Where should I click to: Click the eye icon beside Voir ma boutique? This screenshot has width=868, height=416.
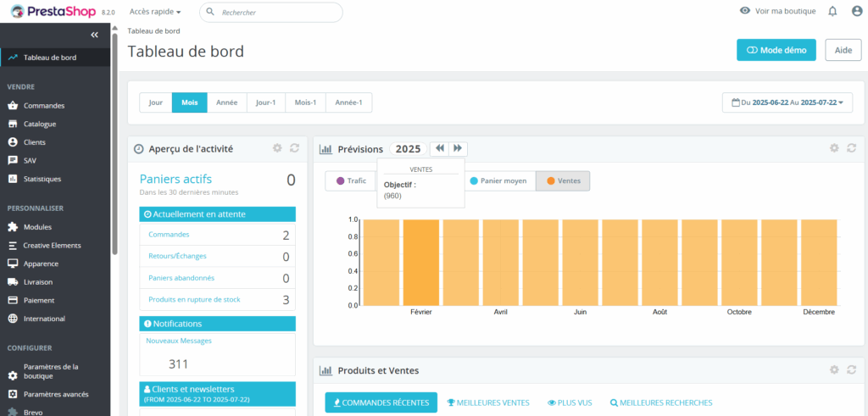745,10
